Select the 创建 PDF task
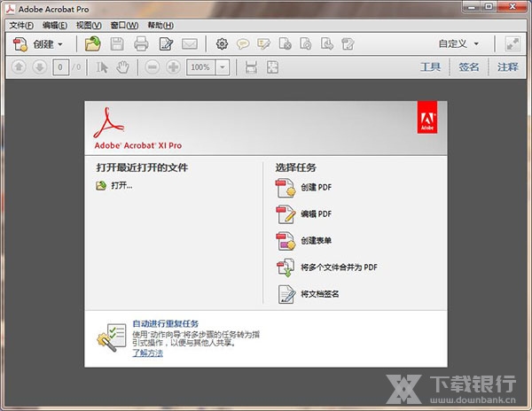The height and width of the screenshot is (411, 532). pyautogui.click(x=316, y=188)
